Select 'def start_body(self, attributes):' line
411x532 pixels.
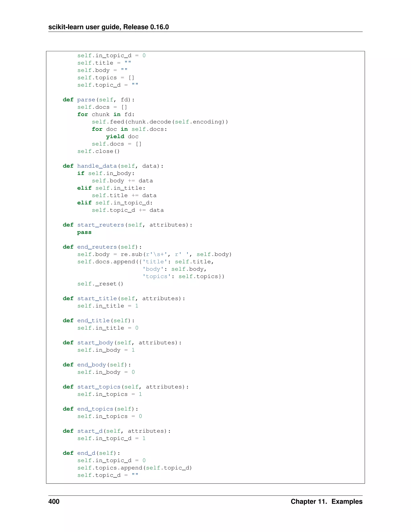[x=122, y=343]
